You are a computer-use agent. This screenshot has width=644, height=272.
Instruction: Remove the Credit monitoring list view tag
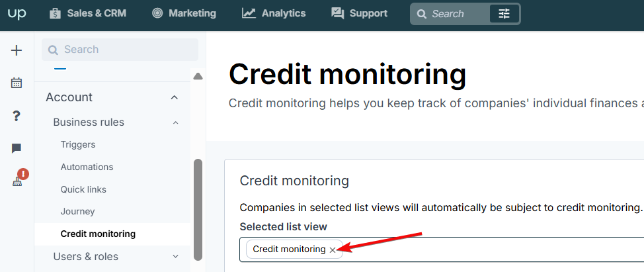pyautogui.click(x=333, y=249)
